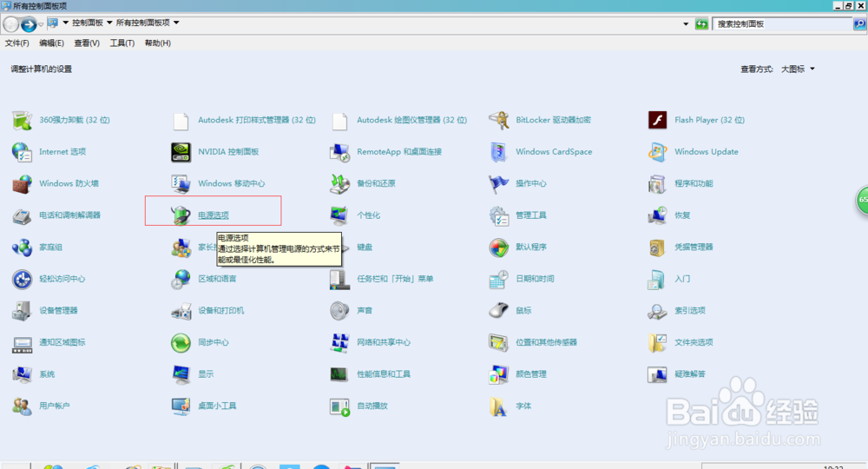Open the 网络和共享中心 icon
868x469 pixels.
339,343
